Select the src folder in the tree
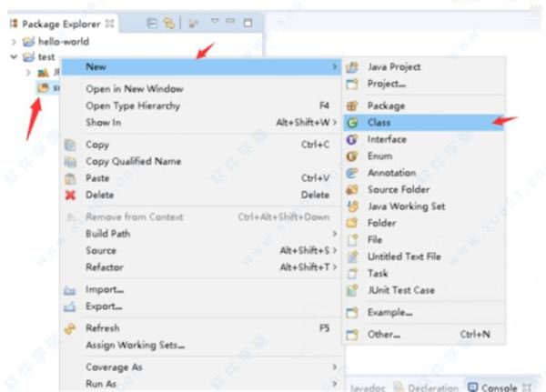 point(45,88)
